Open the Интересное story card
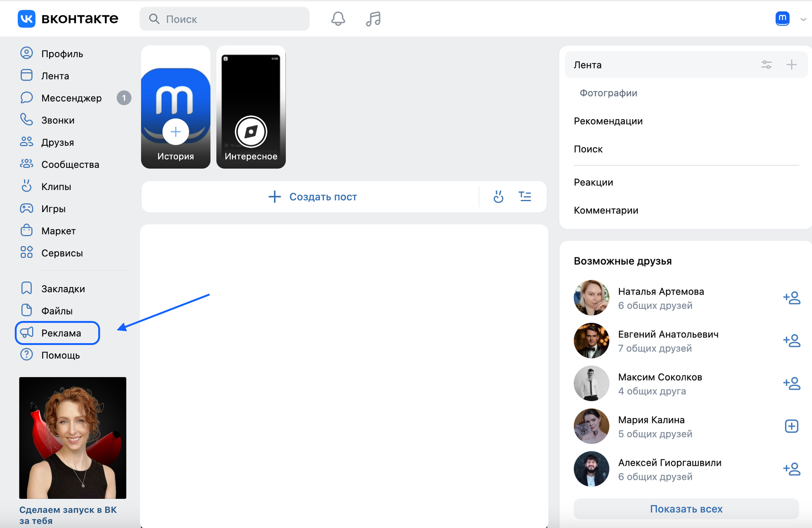The image size is (812, 528). [x=251, y=107]
